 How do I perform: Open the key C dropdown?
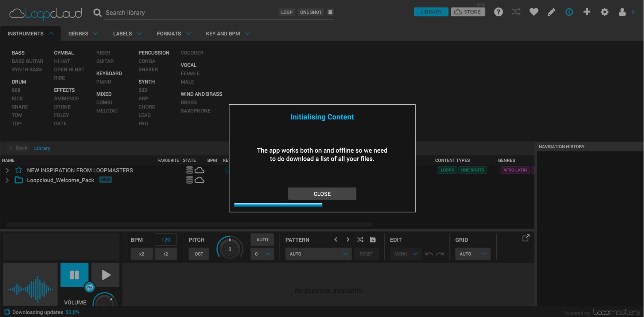point(262,254)
